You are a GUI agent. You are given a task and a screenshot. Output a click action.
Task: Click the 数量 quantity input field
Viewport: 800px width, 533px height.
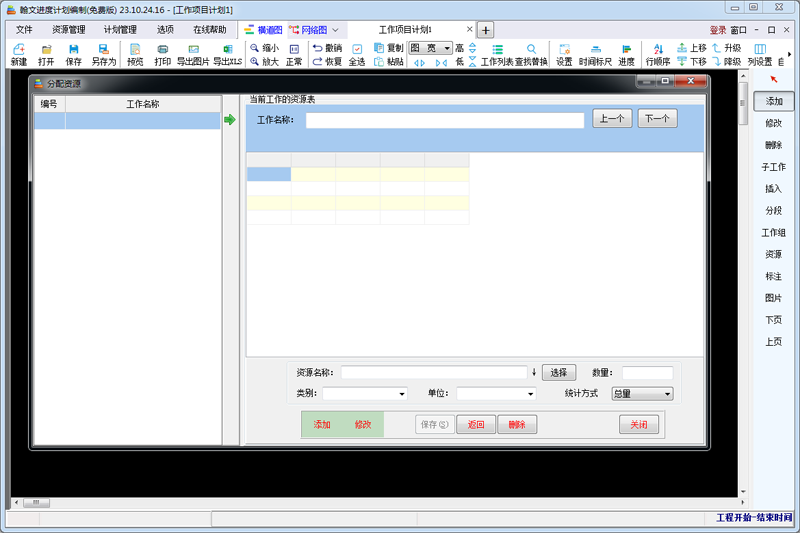pos(647,373)
